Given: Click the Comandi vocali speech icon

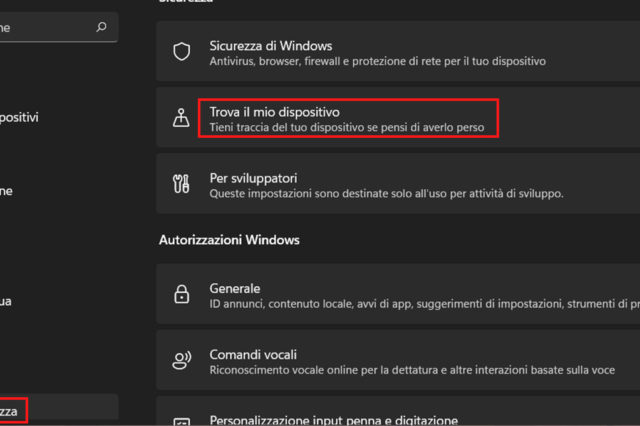Looking at the screenshot, I should [x=182, y=362].
